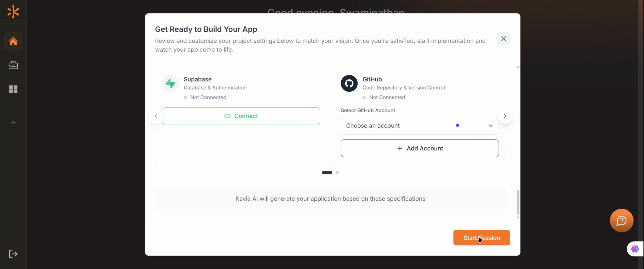Click Add Account for GitHub
Viewport: 644px width, 269px height.
420,148
